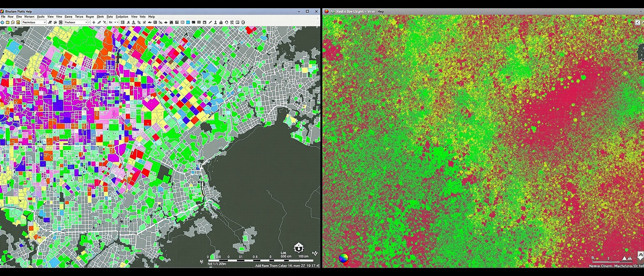Click the flame-shaped toolbar icon
The image size is (644, 276).
point(227,23)
